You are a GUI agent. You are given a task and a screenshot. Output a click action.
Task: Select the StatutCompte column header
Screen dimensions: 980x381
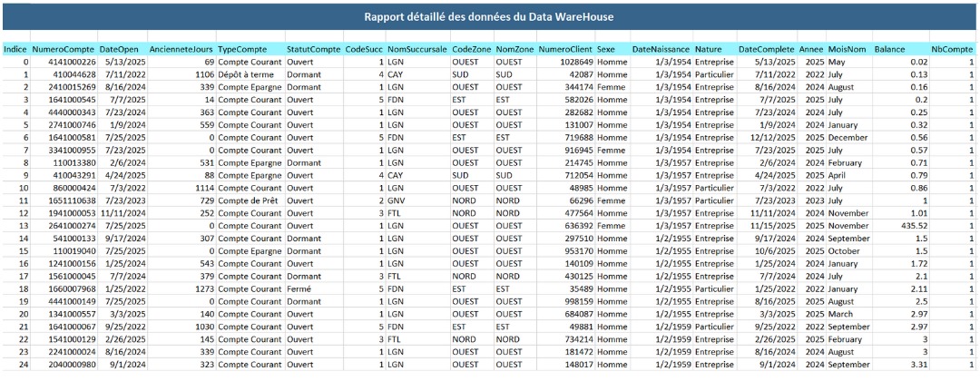coord(313,48)
